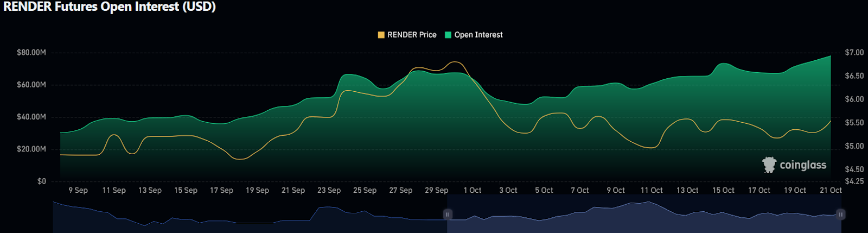Viewport: 868px width, 233px height.
Task: Click the $6.00 price axis label
Action: pos(854,99)
